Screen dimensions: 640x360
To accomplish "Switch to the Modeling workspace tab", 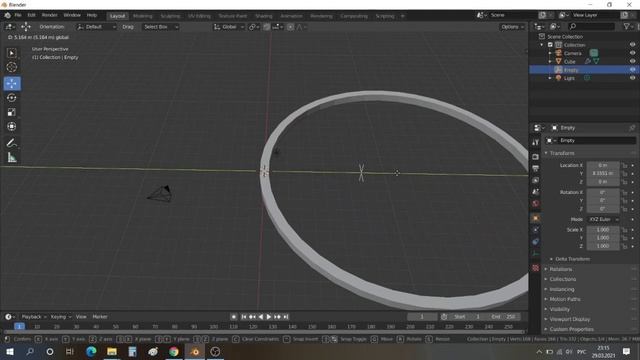I will click(142, 16).
